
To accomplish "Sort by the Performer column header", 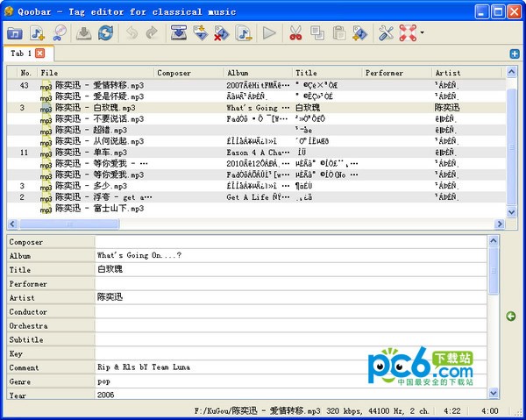I will (397, 73).
